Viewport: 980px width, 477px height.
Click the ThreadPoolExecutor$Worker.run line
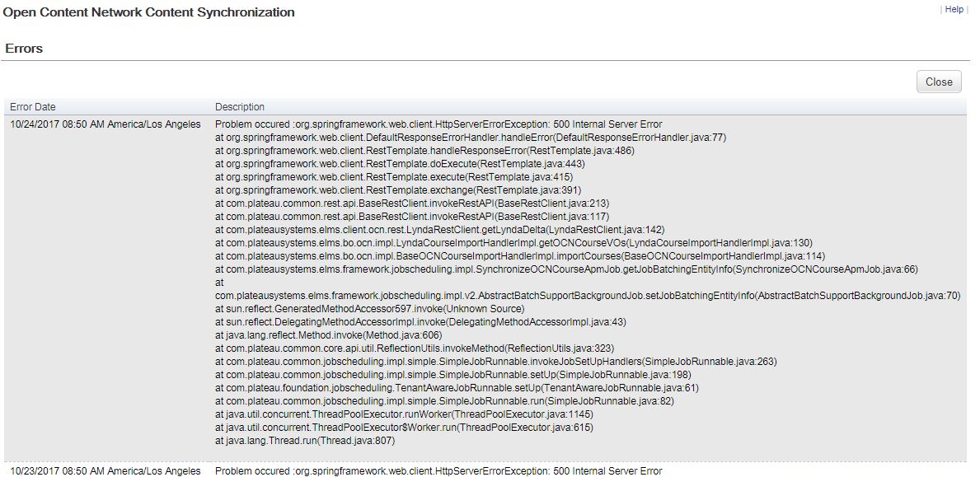pos(404,428)
